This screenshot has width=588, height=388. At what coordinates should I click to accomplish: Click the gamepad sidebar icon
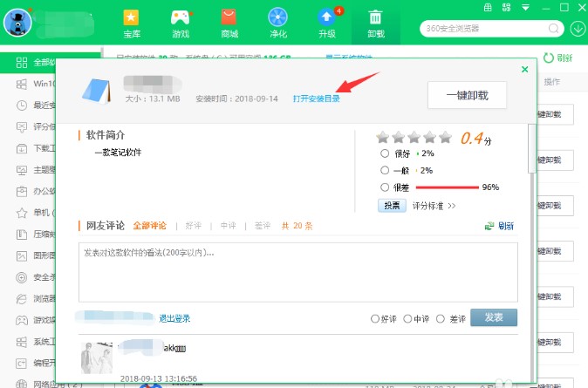22,320
